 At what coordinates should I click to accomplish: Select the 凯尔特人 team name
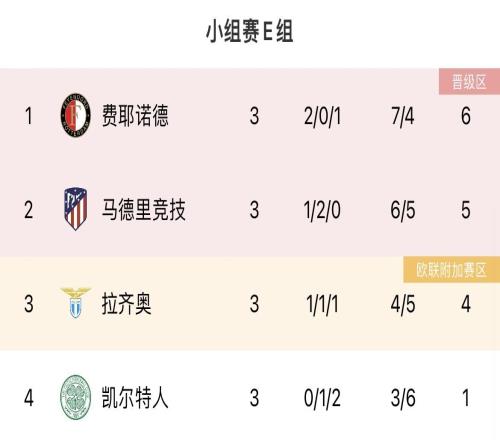tap(135, 398)
